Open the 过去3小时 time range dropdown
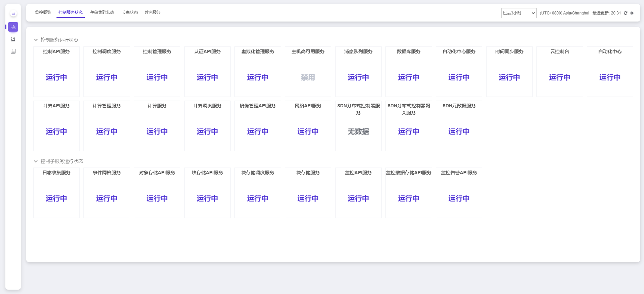 point(519,13)
